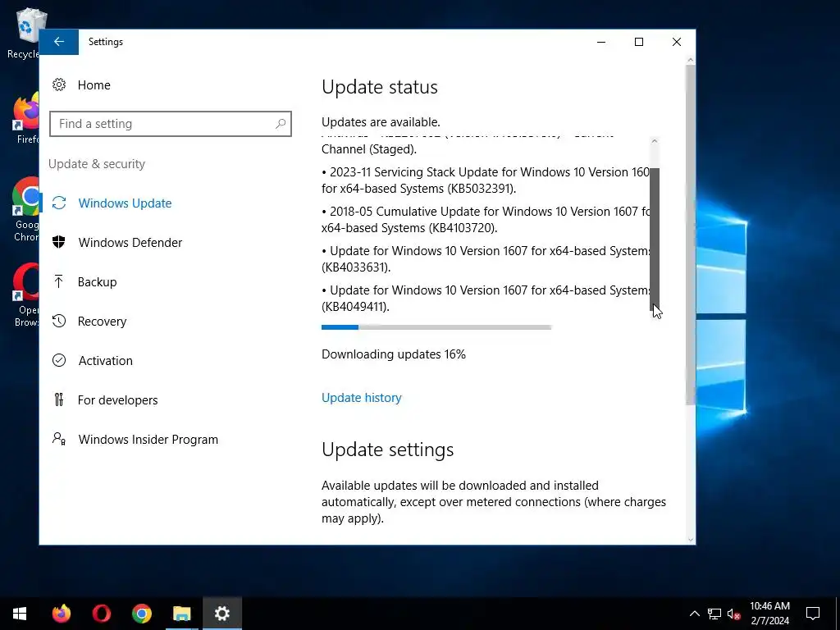The height and width of the screenshot is (630, 840).
Task: Click the KB4103720 Cumulative Update entry
Action: (486, 219)
